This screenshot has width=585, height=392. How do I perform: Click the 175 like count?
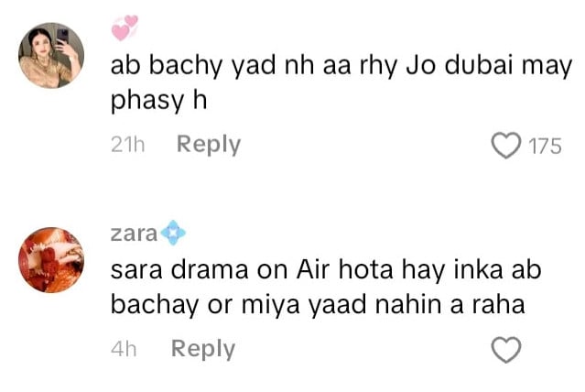pyautogui.click(x=545, y=146)
